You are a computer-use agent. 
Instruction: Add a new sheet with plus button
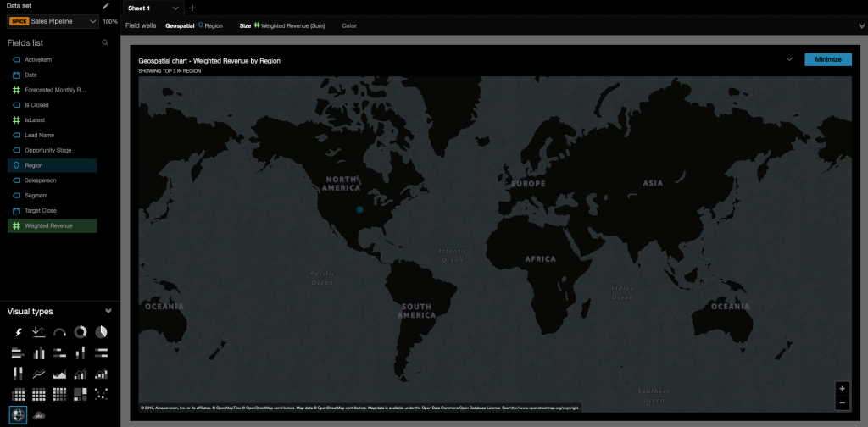pos(192,8)
